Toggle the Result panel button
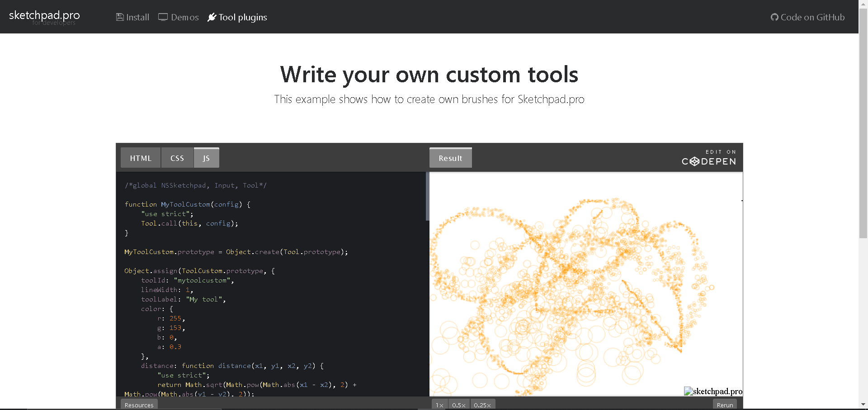The height and width of the screenshot is (410, 868). point(451,158)
